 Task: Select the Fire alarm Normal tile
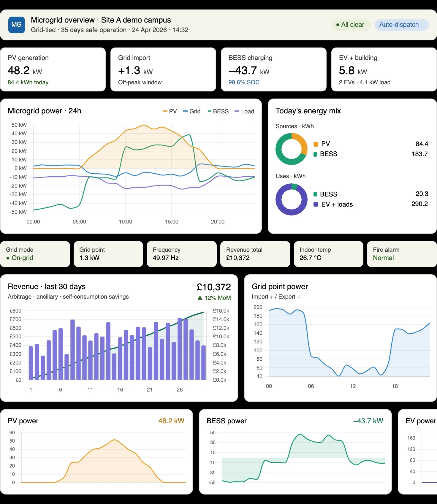(402, 254)
